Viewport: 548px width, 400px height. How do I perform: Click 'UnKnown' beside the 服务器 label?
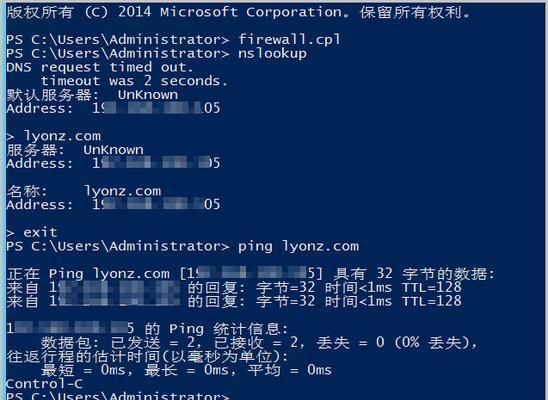pyautogui.click(x=113, y=150)
